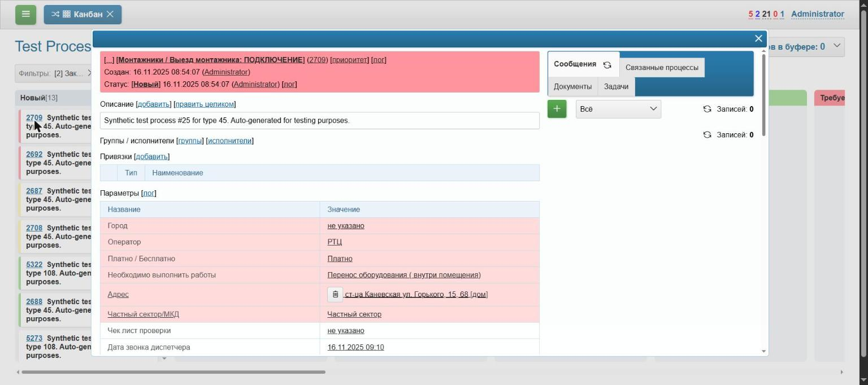Click the red counter 5 in the header
This screenshot has height=385, width=868.
pos(750,14)
